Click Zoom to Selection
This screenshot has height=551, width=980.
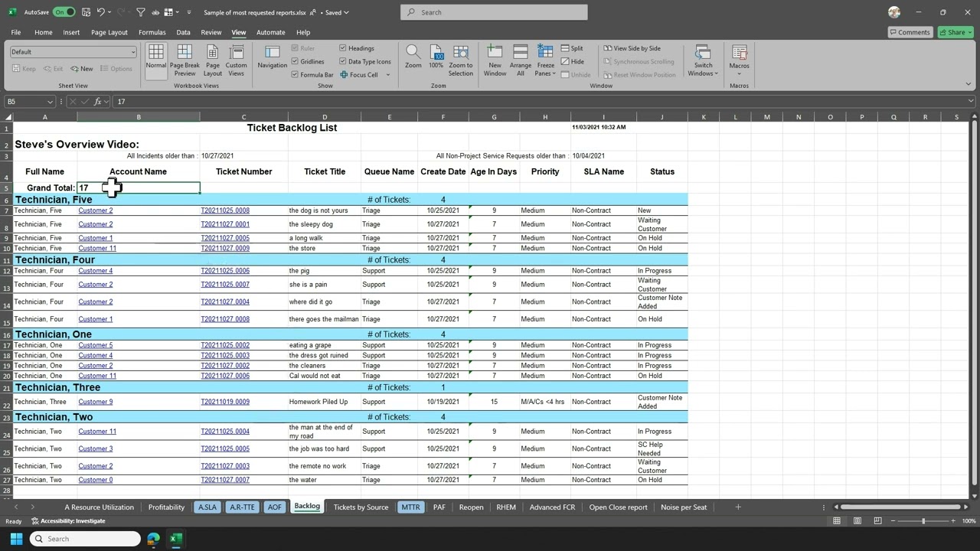point(461,60)
